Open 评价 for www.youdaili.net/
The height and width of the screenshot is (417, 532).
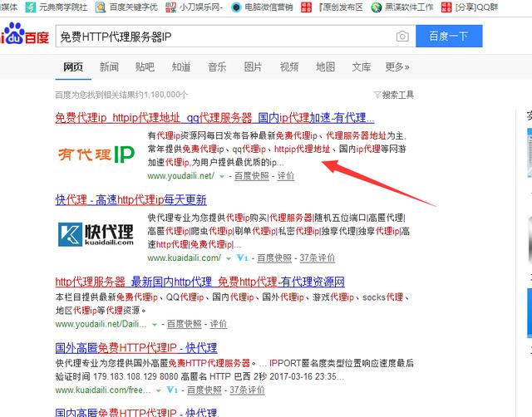coord(286,176)
